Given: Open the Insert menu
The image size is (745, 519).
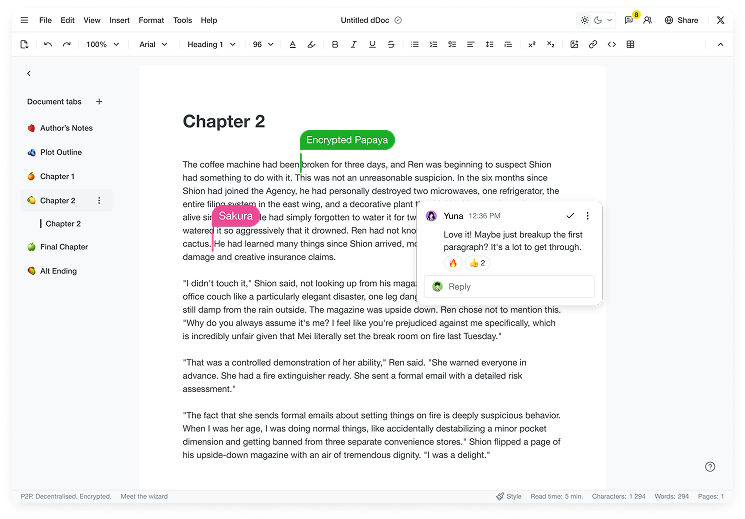Looking at the screenshot, I should click(119, 20).
